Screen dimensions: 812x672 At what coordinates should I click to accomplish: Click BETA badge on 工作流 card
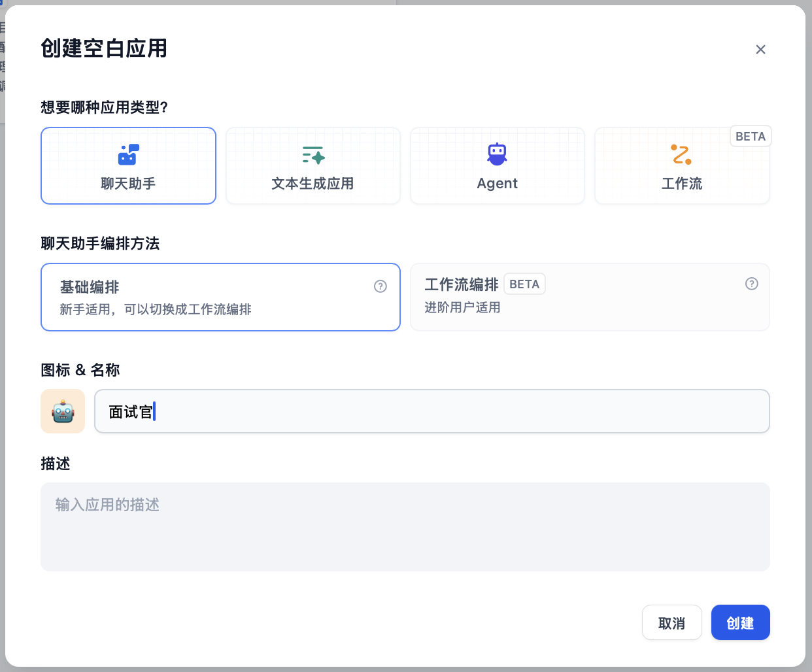[751, 137]
